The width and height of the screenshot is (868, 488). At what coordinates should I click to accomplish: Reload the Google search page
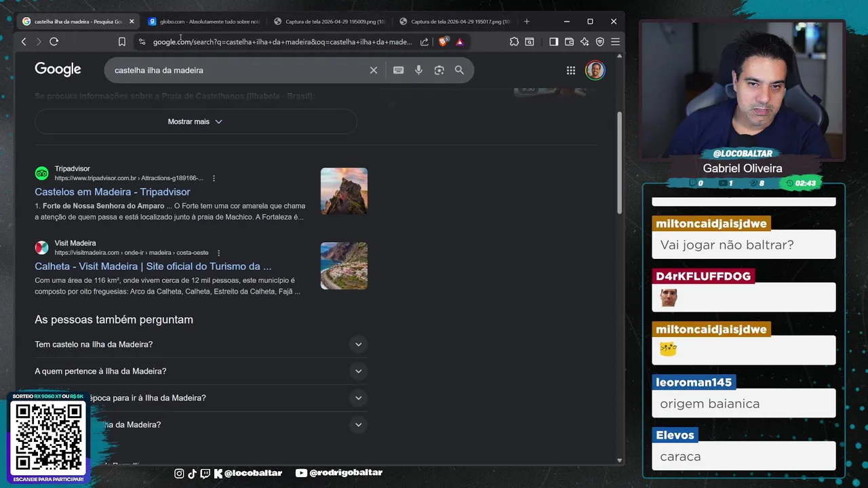point(54,41)
